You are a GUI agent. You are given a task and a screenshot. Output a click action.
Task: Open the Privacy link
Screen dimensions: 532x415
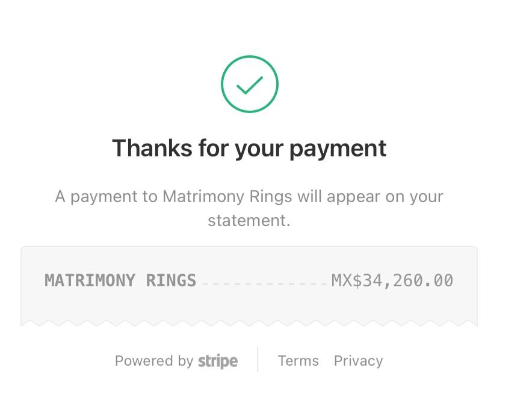[x=358, y=361]
